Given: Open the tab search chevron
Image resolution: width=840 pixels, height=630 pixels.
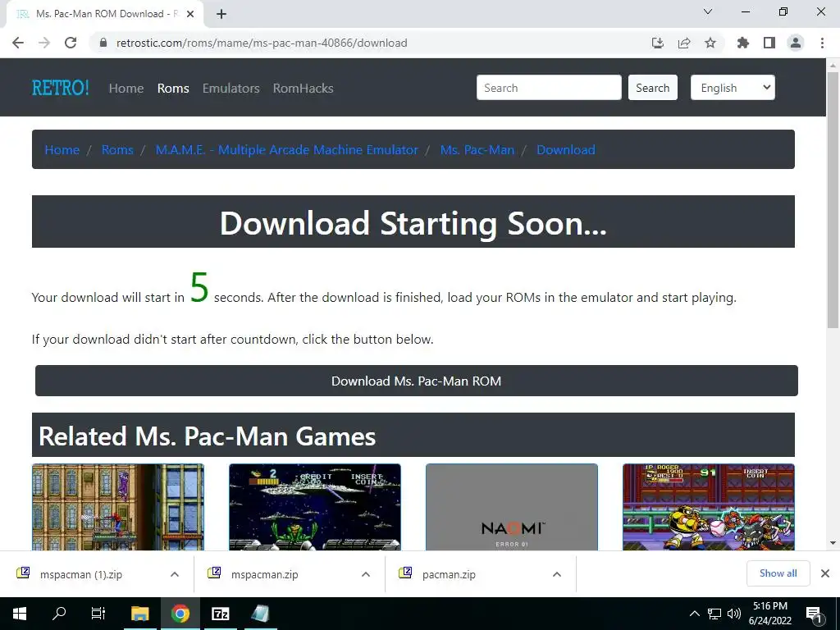Looking at the screenshot, I should point(708,11).
